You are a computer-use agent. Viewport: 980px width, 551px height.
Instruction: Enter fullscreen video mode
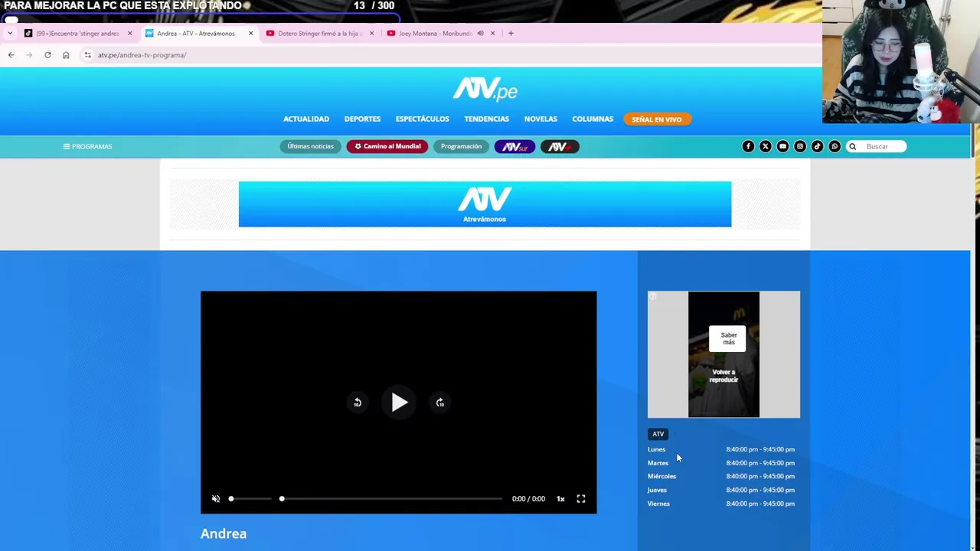(x=581, y=499)
